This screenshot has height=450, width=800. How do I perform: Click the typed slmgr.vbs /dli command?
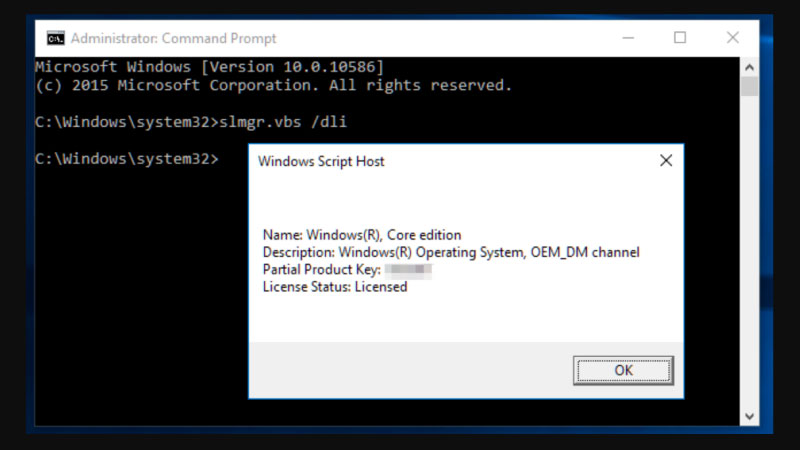tap(283, 122)
